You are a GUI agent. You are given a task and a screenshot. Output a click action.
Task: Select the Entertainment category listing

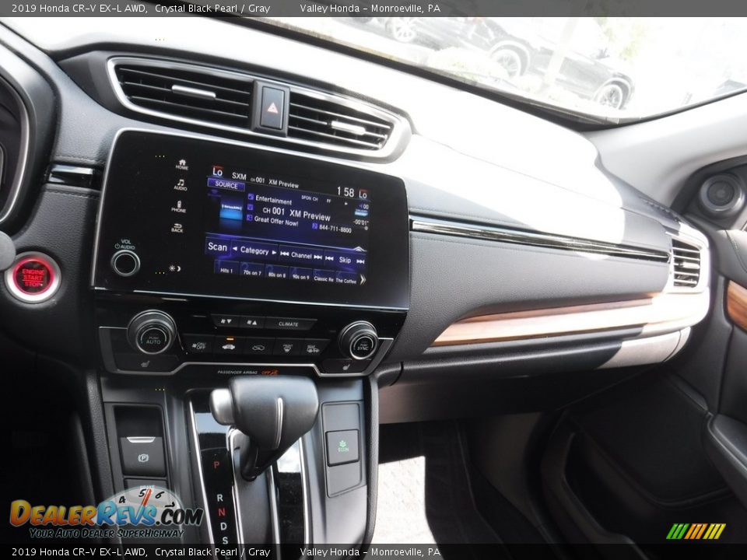click(273, 199)
